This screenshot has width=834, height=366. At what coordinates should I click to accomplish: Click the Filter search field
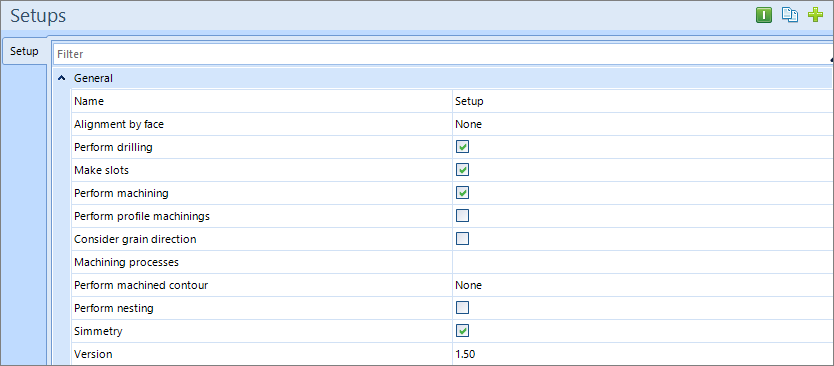441,54
